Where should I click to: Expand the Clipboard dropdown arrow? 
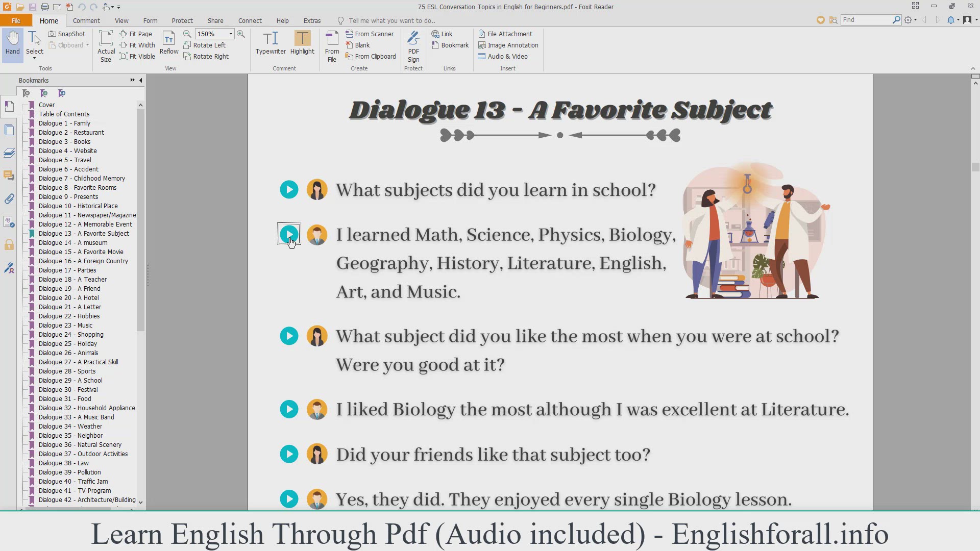point(88,45)
